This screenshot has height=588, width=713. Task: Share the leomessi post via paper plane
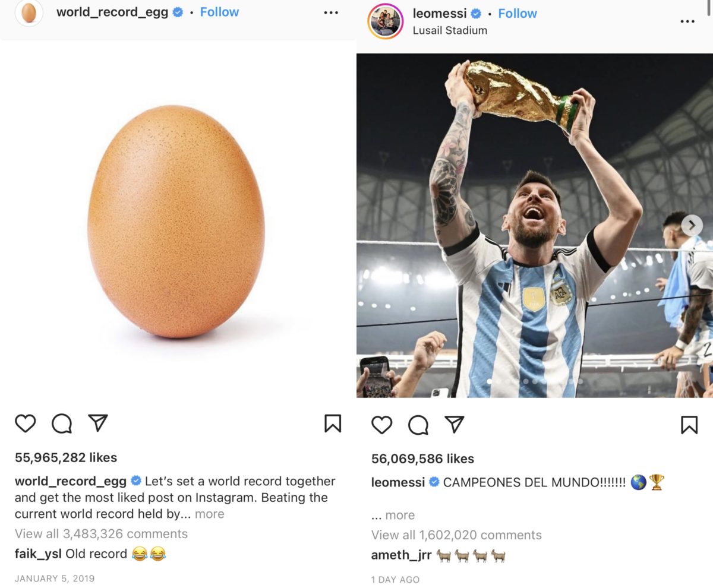(x=455, y=423)
